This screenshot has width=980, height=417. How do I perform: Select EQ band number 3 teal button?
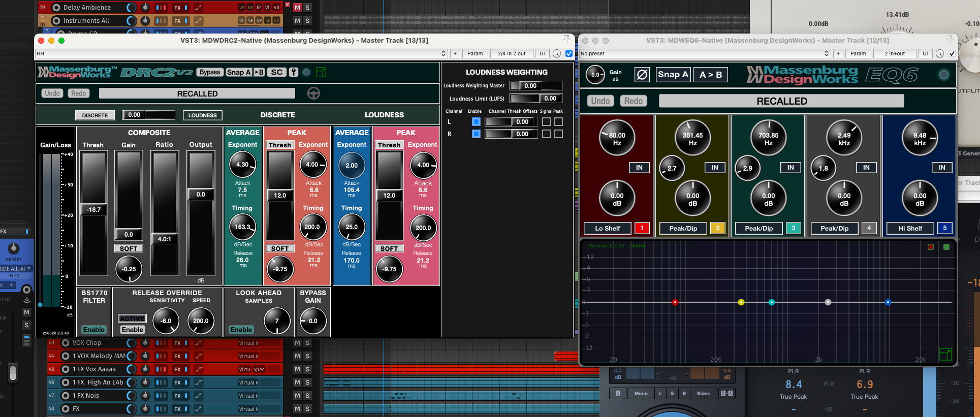[794, 229]
